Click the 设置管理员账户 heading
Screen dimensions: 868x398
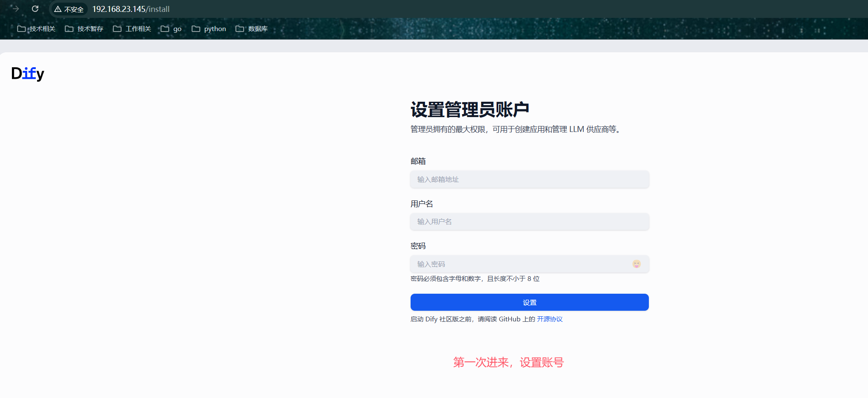coord(470,109)
